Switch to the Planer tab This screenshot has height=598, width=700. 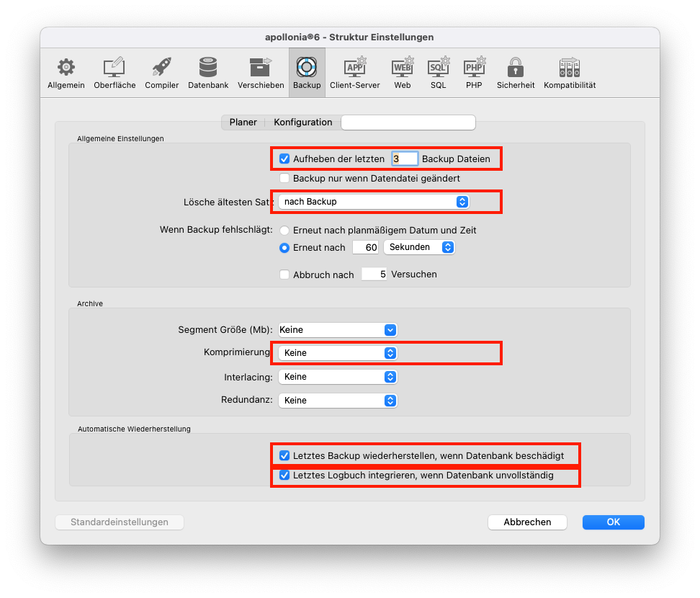click(x=243, y=122)
